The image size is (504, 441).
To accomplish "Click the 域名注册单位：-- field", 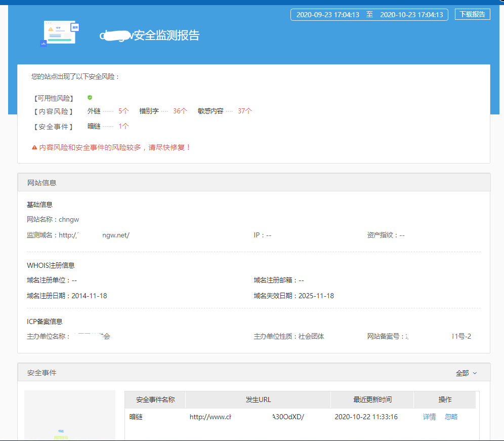I will pos(52,280).
